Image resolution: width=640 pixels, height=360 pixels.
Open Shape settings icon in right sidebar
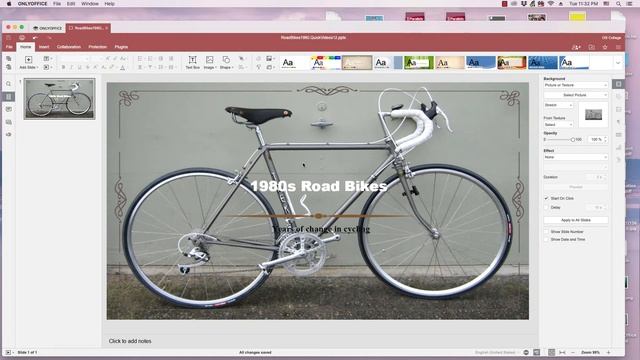point(618,97)
